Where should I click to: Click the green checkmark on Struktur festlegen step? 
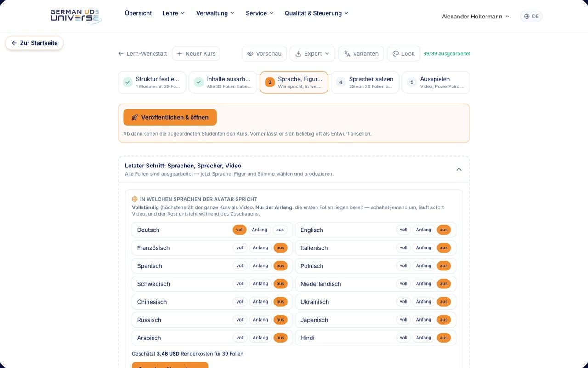pyautogui.click(x=128, y=82)
